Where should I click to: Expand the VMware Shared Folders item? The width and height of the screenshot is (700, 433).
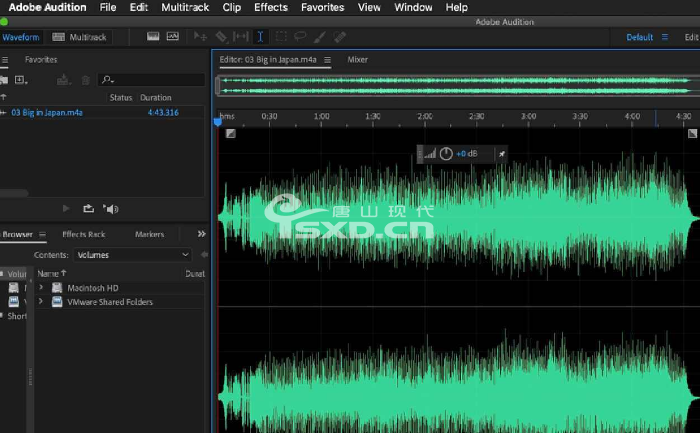41,301
